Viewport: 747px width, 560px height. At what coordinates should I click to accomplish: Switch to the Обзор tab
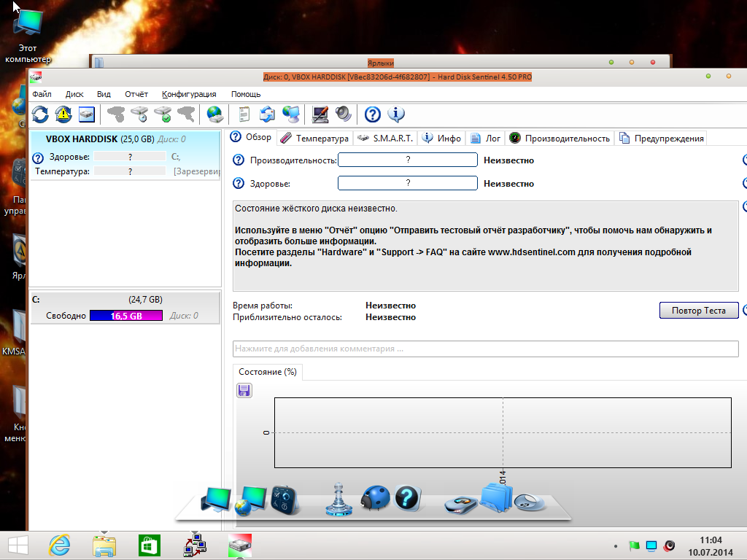[x=251, y=137]
